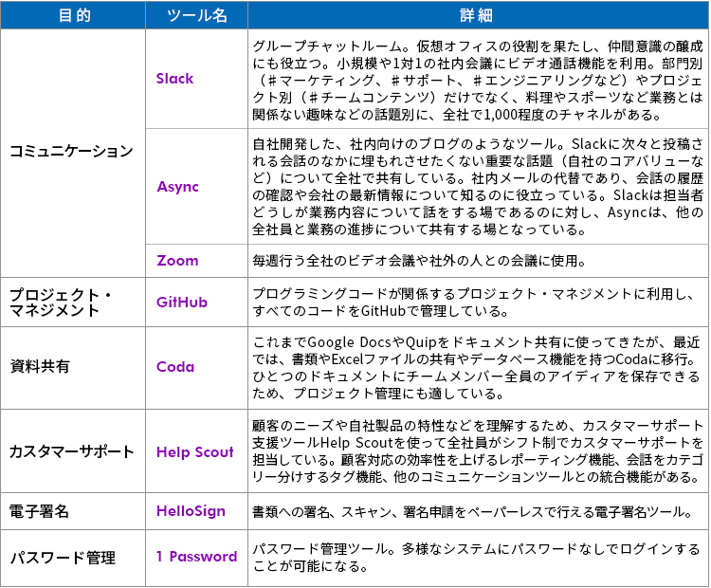Click the GitHub description starting プログラミングコード

[x=473, y=303]
